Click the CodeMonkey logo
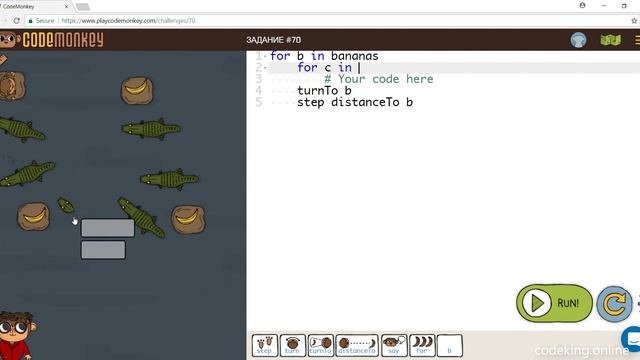The height and width of the screenshot is (360, 640). point(52,40)
